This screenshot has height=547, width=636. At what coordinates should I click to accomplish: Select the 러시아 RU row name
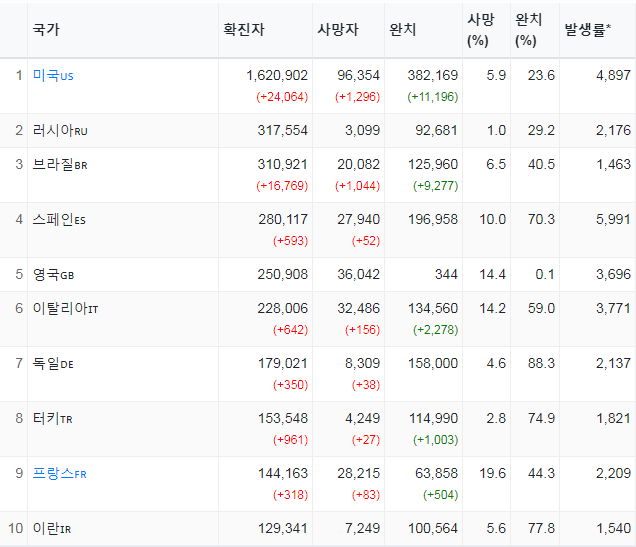point(60,131)
